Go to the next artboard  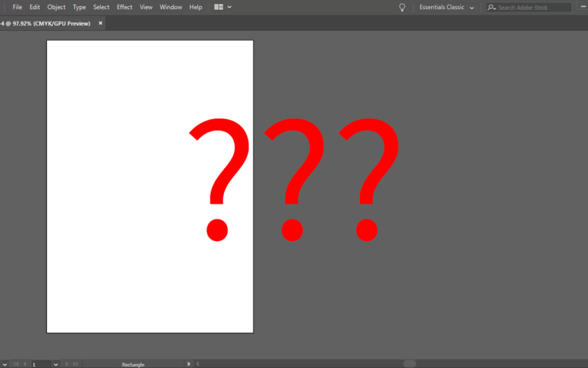(x=67, y=364)
